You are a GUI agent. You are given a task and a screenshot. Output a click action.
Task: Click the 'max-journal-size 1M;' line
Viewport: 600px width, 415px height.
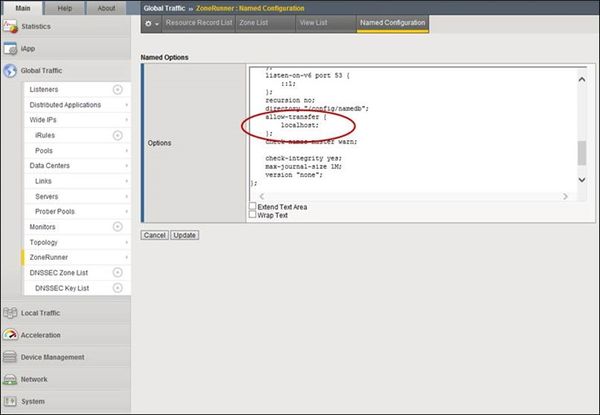(x=304, y=167)
